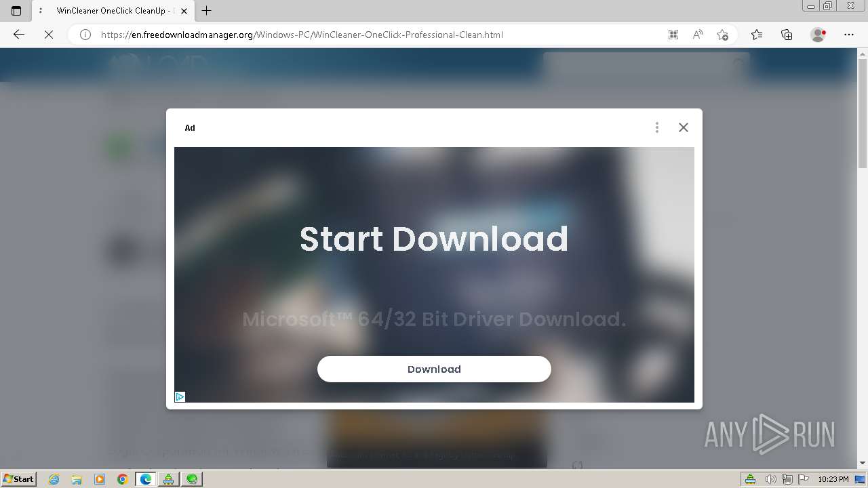Open the cleaner app taskbar button
This screenshot has width=868, height=488.
point(168,479)
